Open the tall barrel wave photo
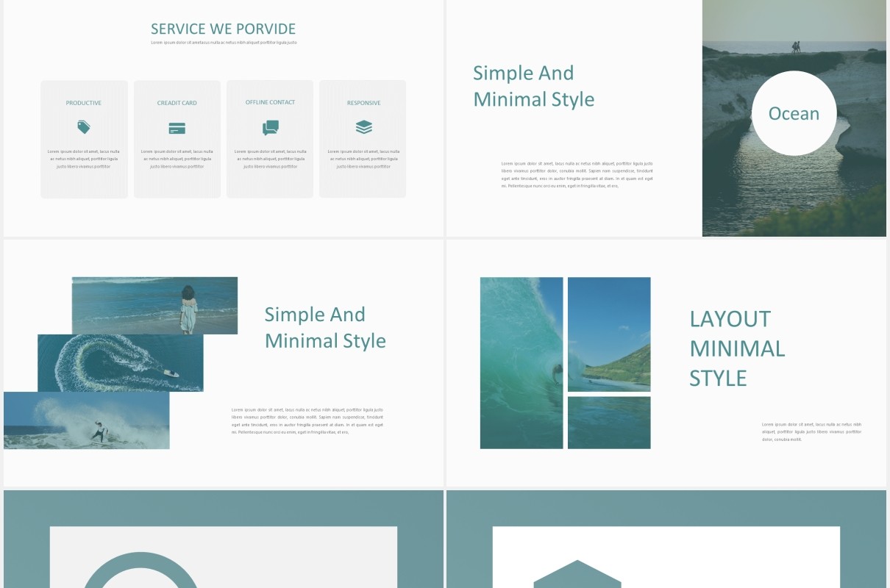 521,363
